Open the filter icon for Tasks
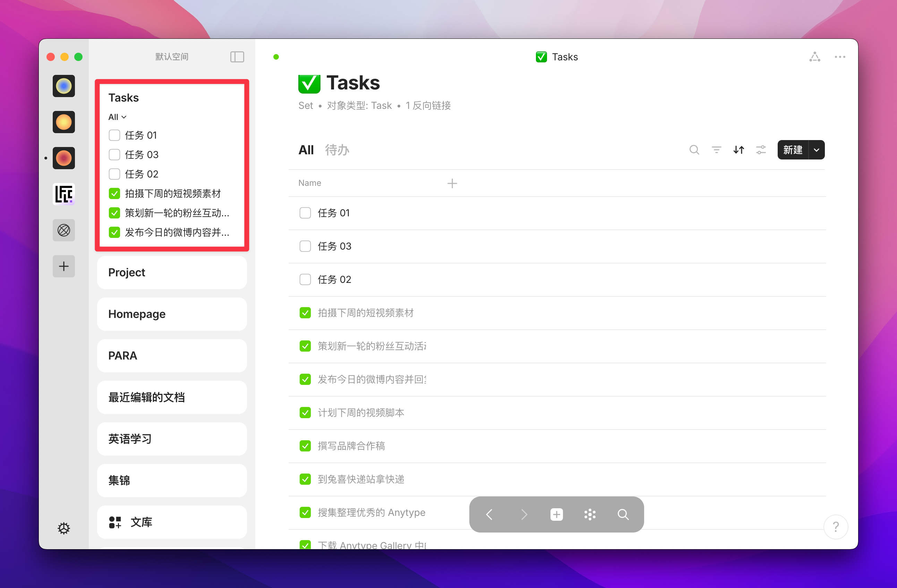 (x=717, y=150)
